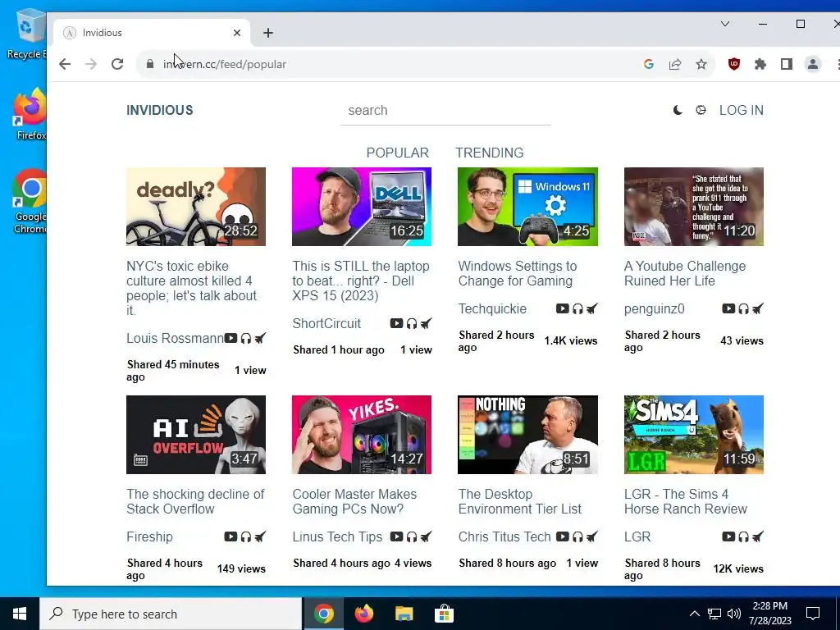Viewport: 840px width, 630px height.
Task: Share this page icon in address bar
Action: point(675,64)
